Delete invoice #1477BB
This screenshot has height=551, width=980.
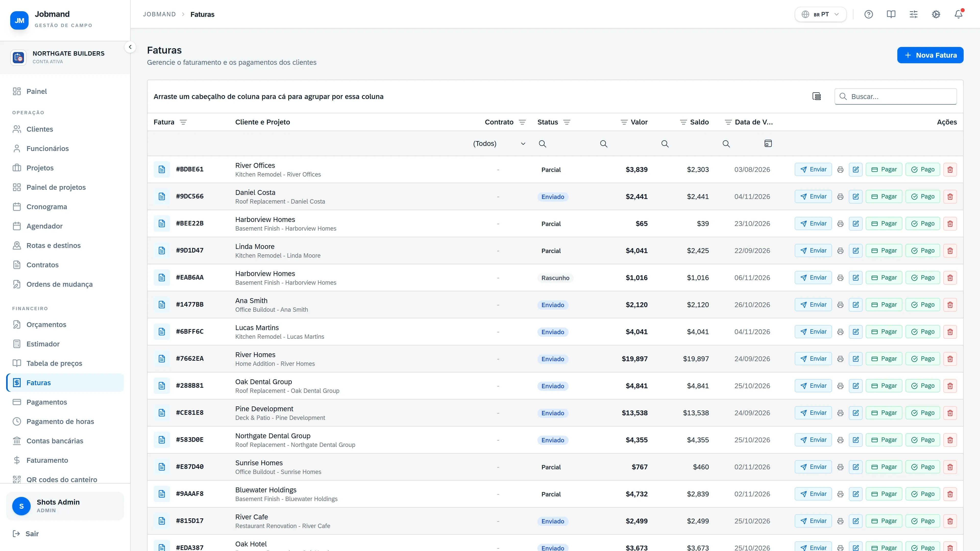950,305
